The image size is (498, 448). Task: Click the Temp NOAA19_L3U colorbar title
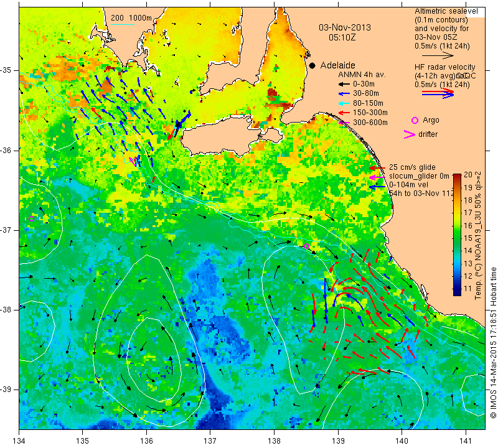click(x=477, y=235)
